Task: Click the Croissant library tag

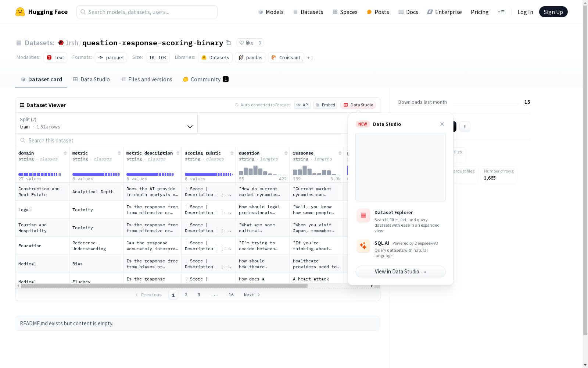Action: coord(286,57)
